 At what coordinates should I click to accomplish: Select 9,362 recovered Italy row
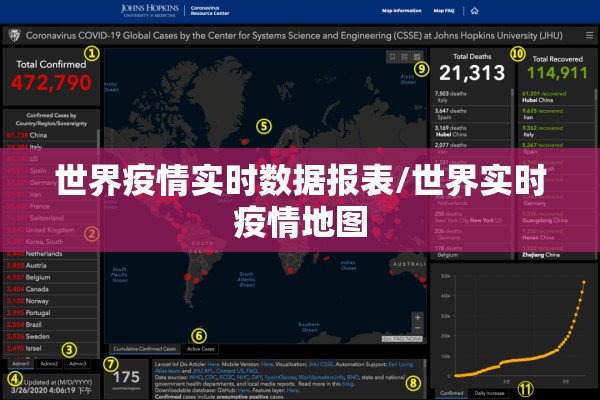[x=557, y=131]
